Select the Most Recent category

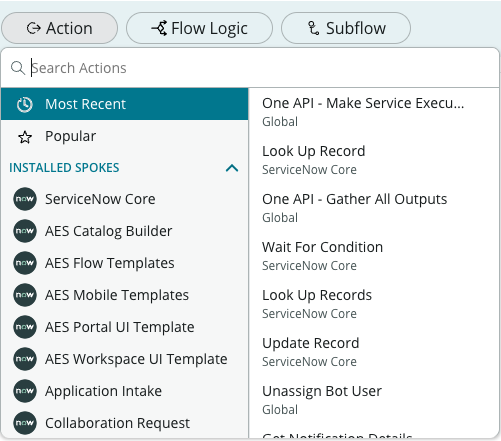[x=124, y=104]
